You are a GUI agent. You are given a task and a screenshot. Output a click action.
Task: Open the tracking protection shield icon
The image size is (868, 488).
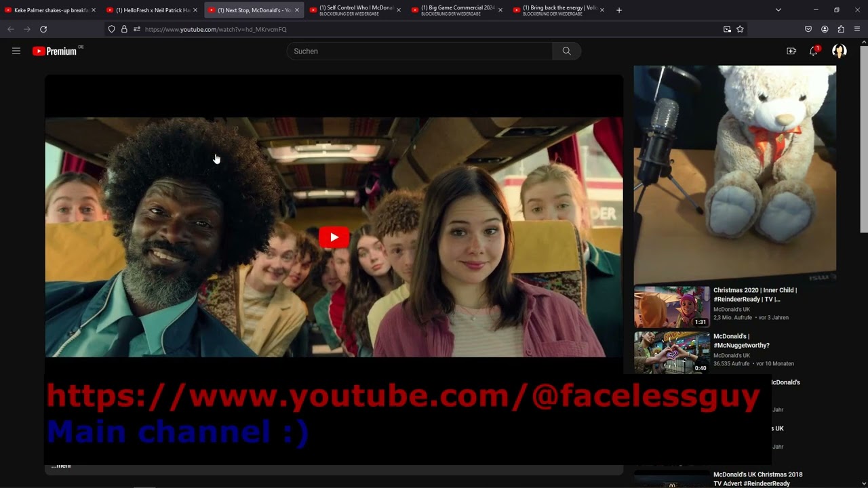pyautogui.click(x=111, y=29)
